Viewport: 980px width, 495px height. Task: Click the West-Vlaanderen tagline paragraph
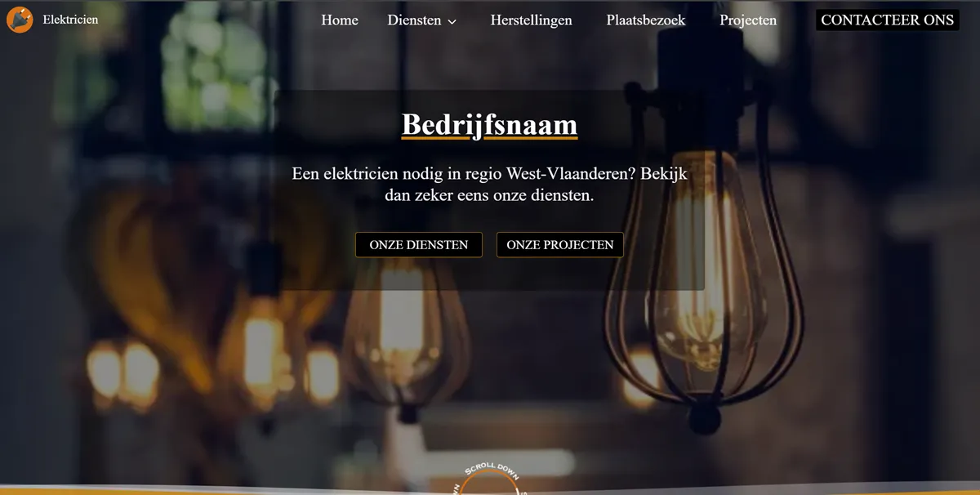coord(490,185)
